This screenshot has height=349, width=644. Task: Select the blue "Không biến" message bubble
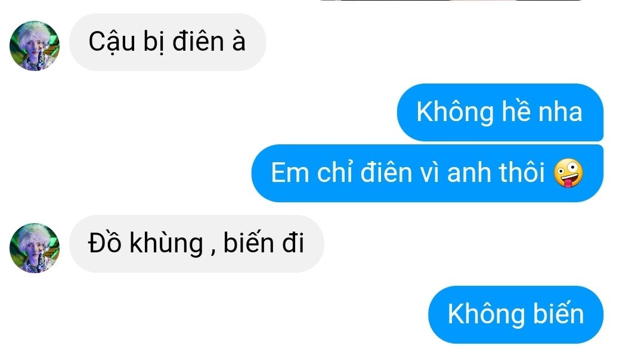[515, 314]
